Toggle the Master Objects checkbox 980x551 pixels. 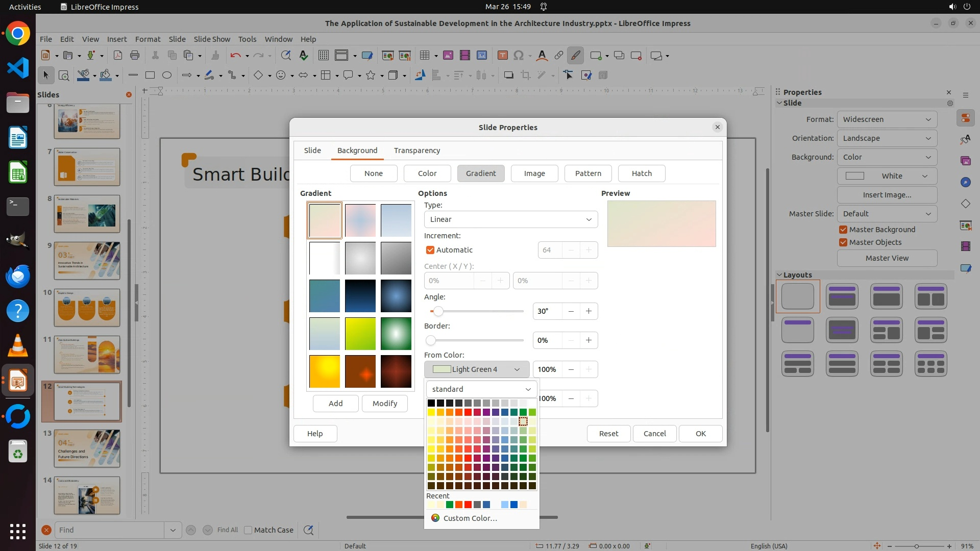(843, 242)
